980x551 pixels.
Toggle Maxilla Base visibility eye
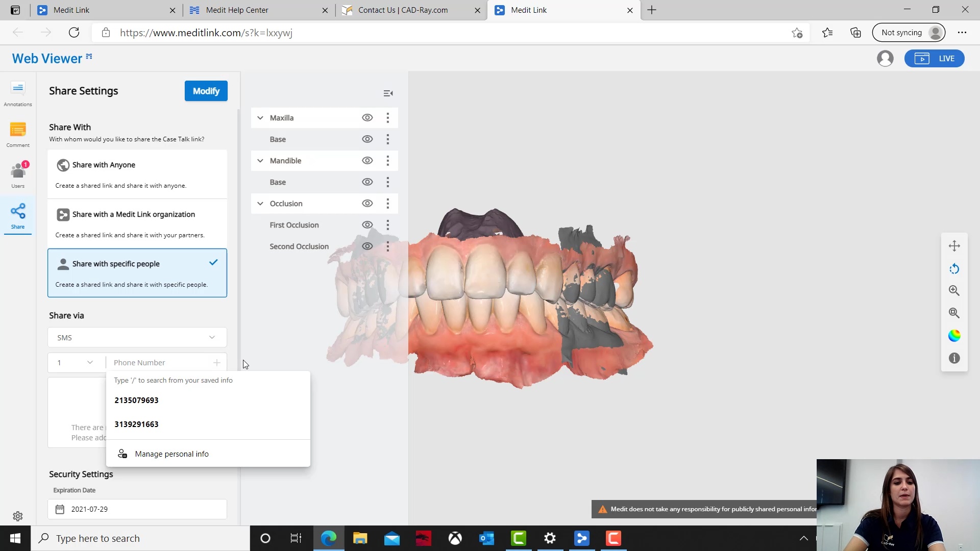367,139
